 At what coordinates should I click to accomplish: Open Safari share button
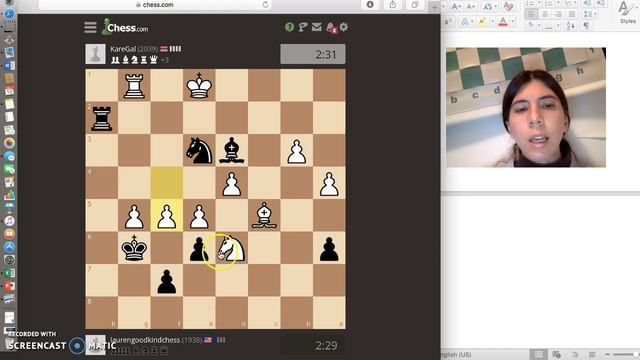[392, 4]
